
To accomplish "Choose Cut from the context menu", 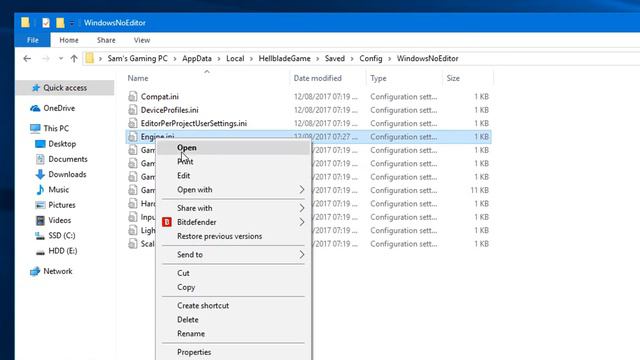I will pyautogui.click(x=234, y=273).
